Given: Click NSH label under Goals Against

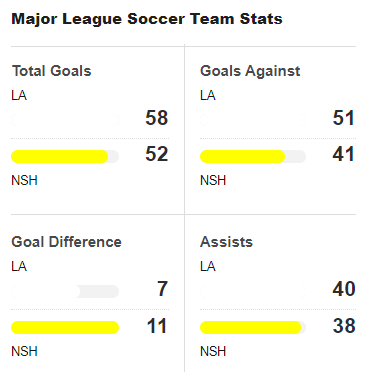Looking at the screenshot, I should tap(213, 180).
